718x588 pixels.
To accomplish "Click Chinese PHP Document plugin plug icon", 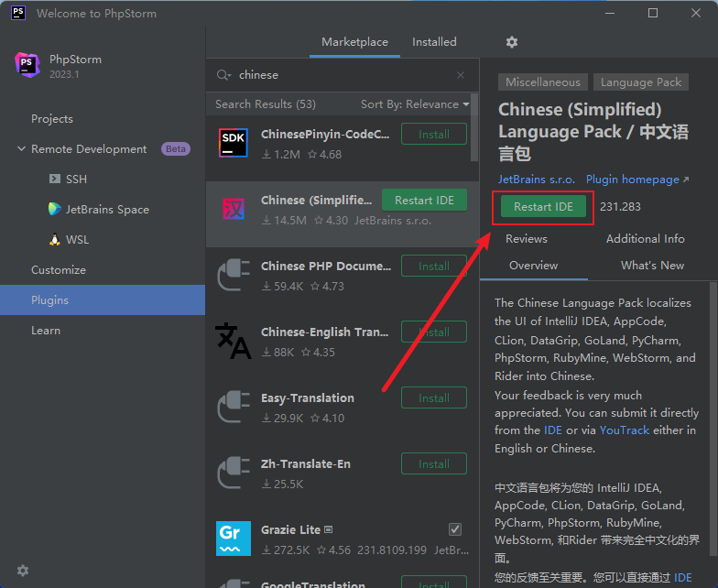I will [x=234, y=275].
